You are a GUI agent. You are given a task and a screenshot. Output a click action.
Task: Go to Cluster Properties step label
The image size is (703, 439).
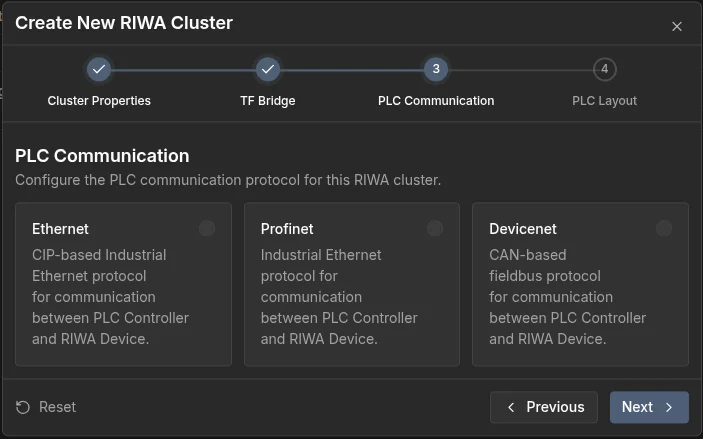pos(99,100)
